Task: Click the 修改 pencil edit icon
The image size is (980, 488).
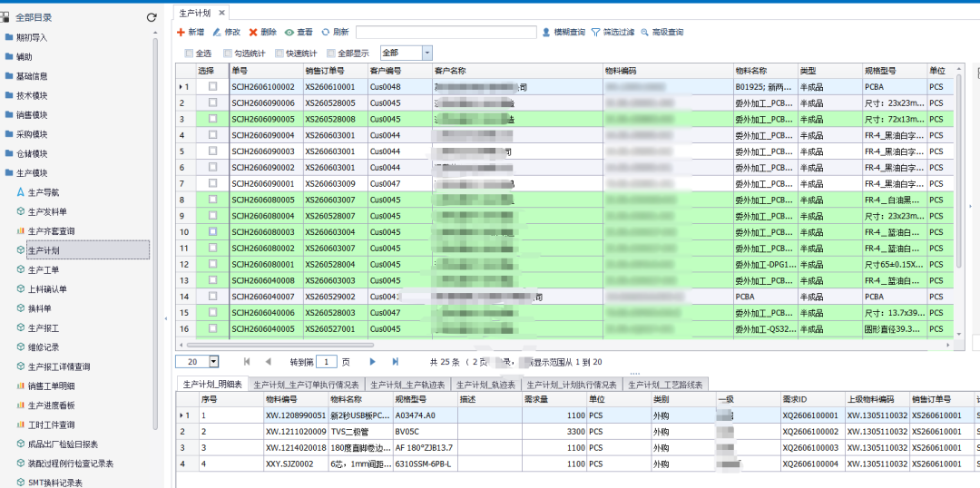Action: point(217,32)
